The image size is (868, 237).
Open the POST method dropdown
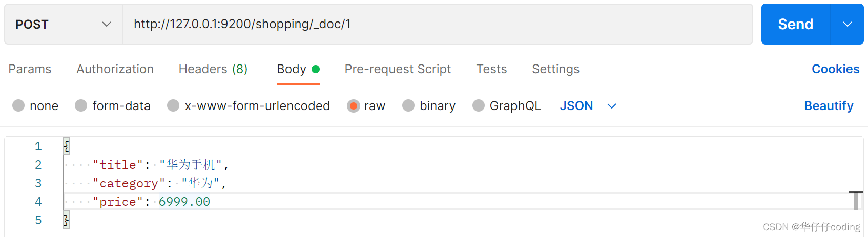[x=63, y=24]
